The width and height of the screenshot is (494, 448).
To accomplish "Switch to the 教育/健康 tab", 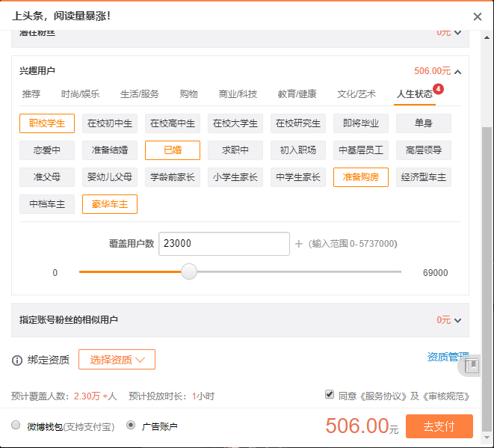I will point(297,94).
